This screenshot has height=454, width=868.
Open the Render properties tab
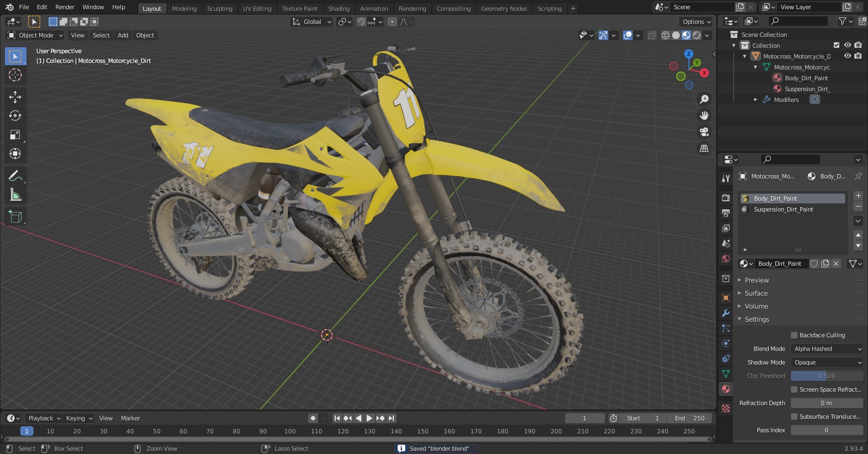point(726,197)
